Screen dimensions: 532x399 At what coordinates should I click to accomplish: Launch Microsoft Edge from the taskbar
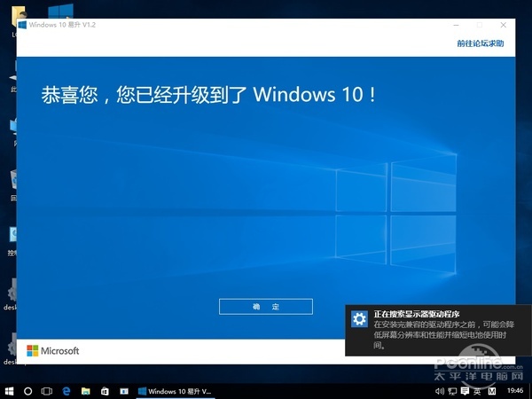click(66, 391)
